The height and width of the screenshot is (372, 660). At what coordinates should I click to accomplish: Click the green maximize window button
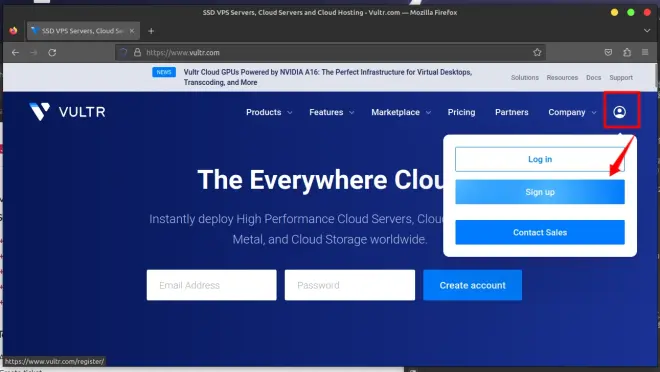[x=631, y=13]
